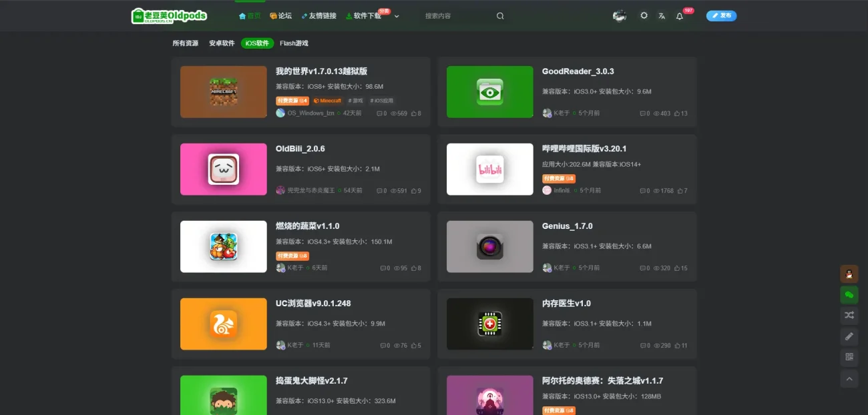The image size is (868, 415).
Task: Open the 捣蛋鬼大脚怪 monkey thumbnail
Action: pyautogui.click(x=224, y=395)
